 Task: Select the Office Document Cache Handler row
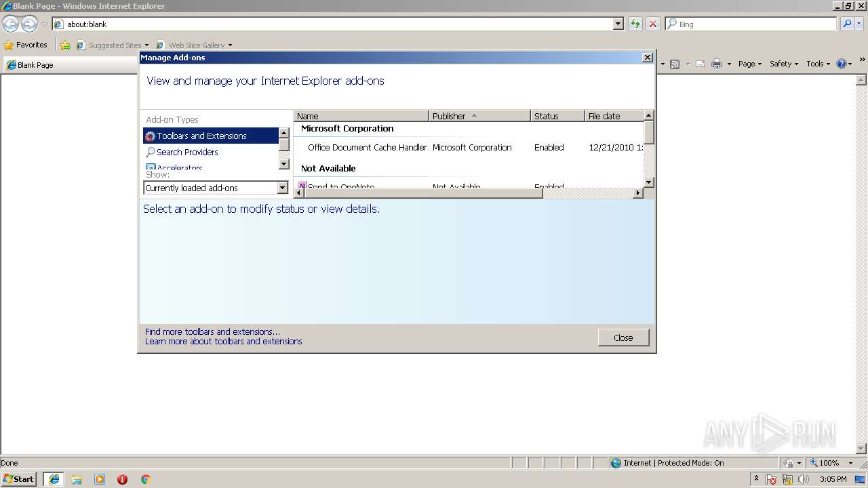(468, 147)
